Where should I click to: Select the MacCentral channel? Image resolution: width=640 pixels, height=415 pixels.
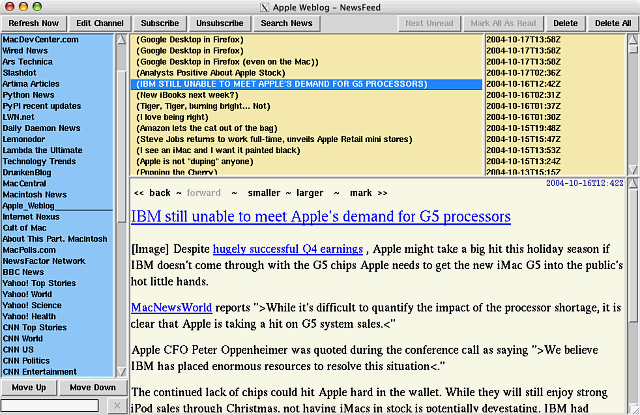pyautogui.click(x=57, y=183)
